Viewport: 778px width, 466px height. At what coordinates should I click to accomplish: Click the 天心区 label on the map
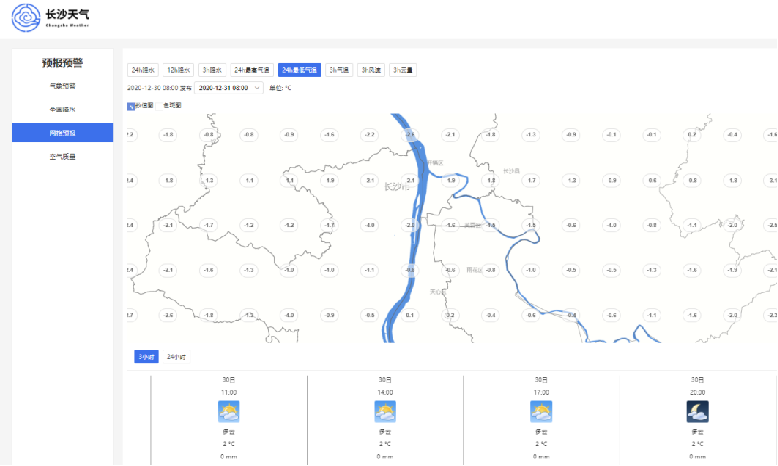tap(438, 292)
